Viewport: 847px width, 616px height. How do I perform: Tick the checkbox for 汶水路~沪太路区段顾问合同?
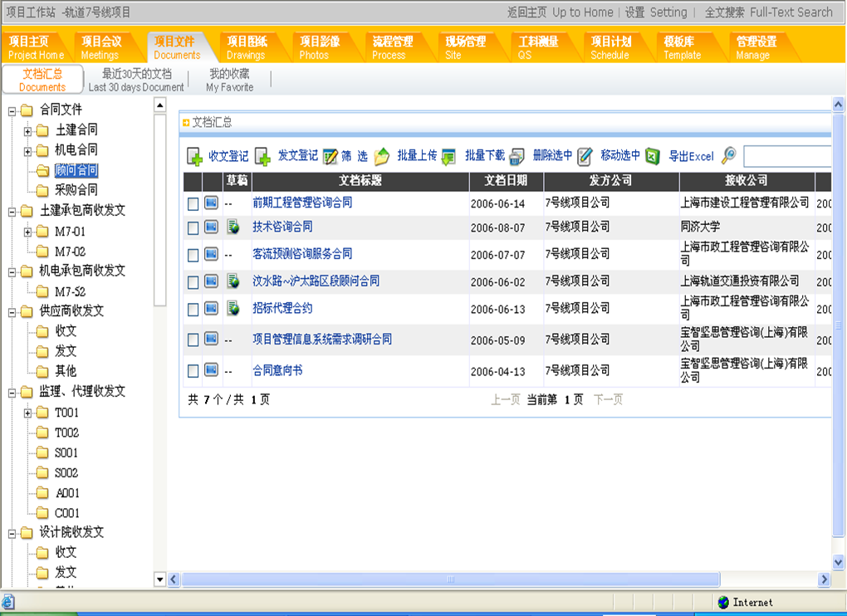tap(193, 281)
